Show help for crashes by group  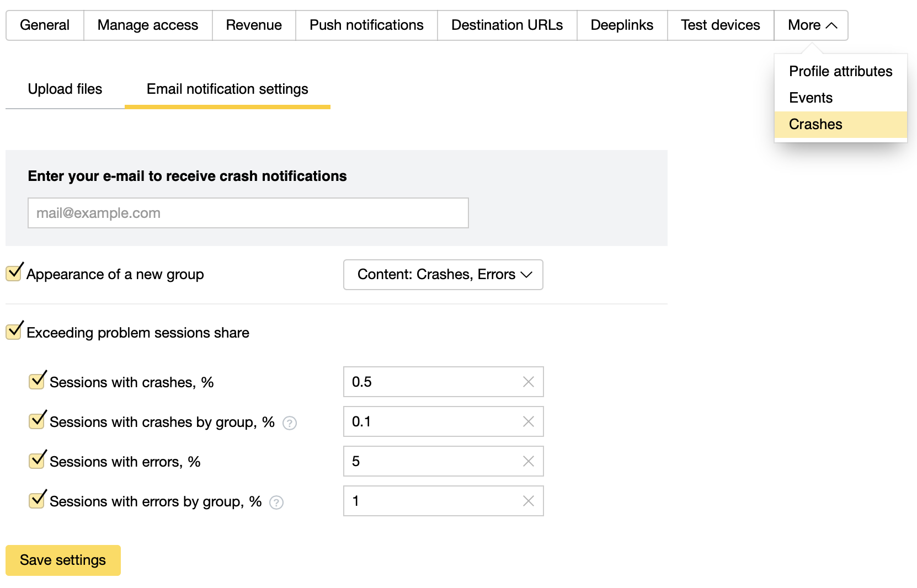pos(290,423)
